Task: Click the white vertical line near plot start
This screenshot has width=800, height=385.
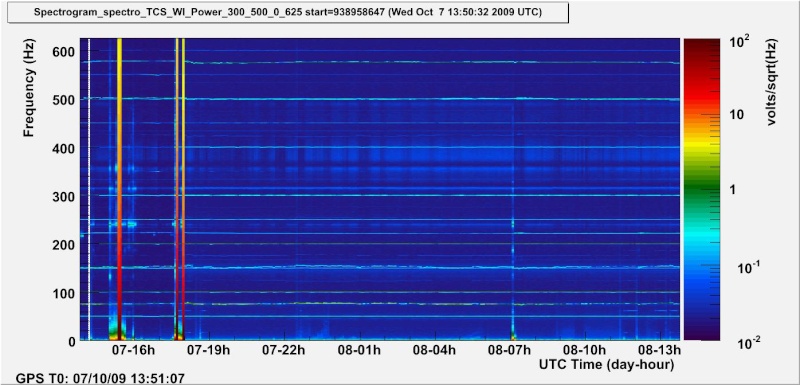Action: [89, 189]
